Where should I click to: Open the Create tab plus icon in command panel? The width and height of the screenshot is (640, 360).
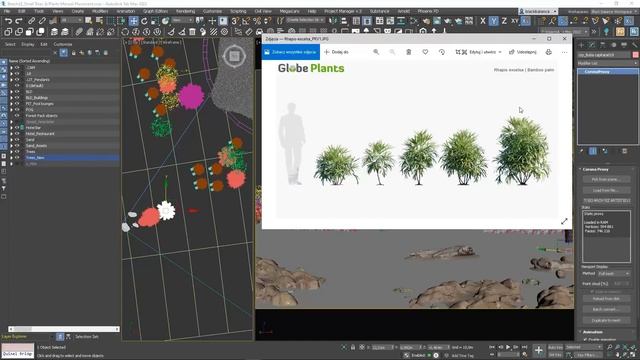click(x=581, y=44)
